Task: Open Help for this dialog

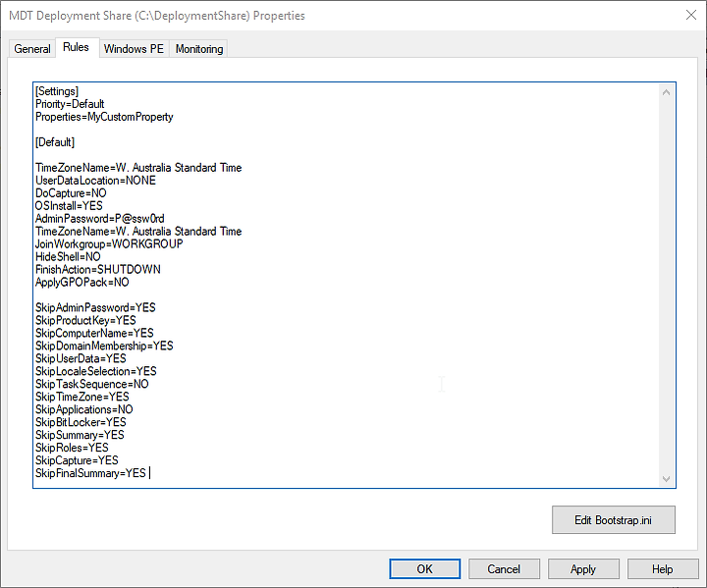Action: [663, 569]
